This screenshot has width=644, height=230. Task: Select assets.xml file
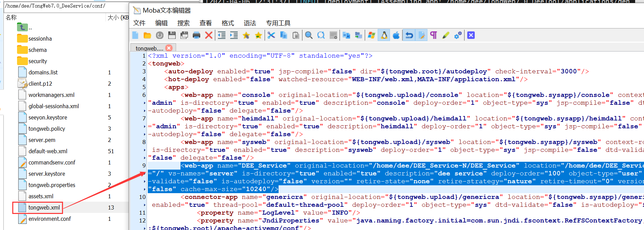click(x=41, y=196)
